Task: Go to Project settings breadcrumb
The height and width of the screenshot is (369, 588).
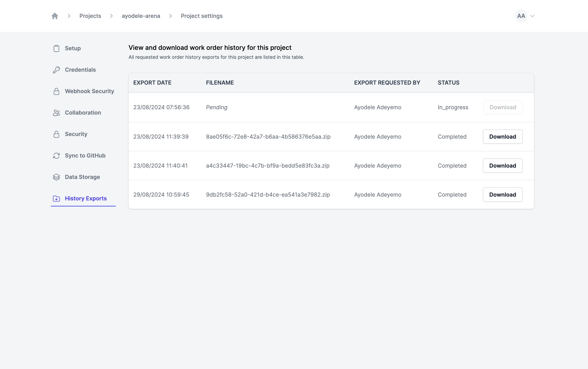Action: 202,16
